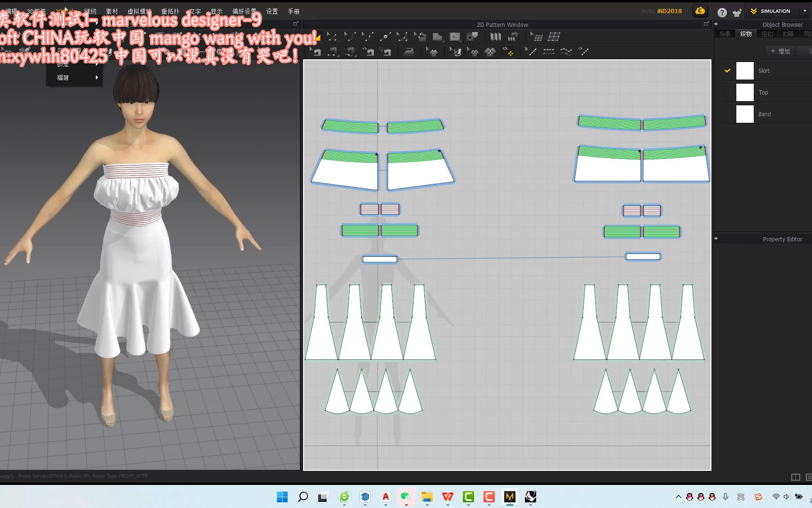Screen dimensions: 812x508
Task: Select the Edit Curvature tool
Action: pyautogui.click(x=369, y=37)
